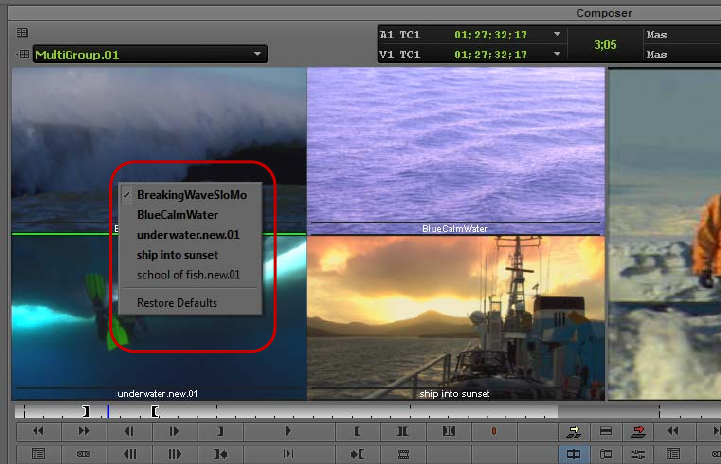Click the Effect Mode sliders button

[x=638, y=454]
